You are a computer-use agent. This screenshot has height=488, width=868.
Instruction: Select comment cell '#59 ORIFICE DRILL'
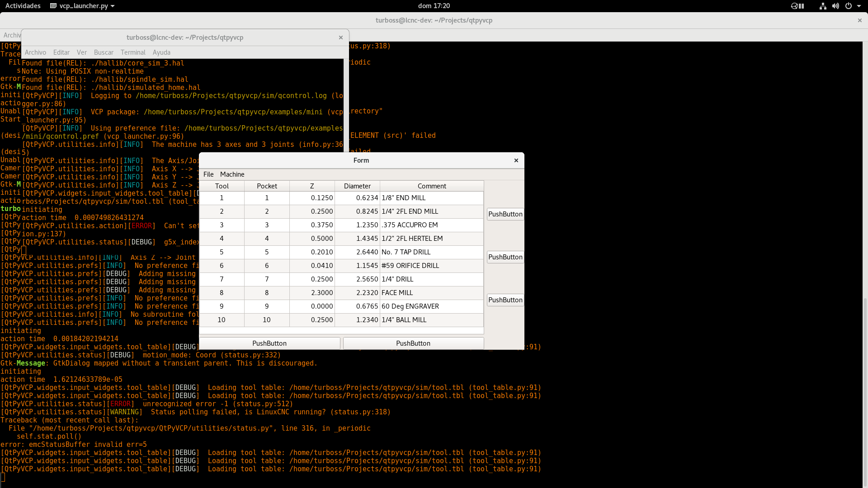[432, 266]
